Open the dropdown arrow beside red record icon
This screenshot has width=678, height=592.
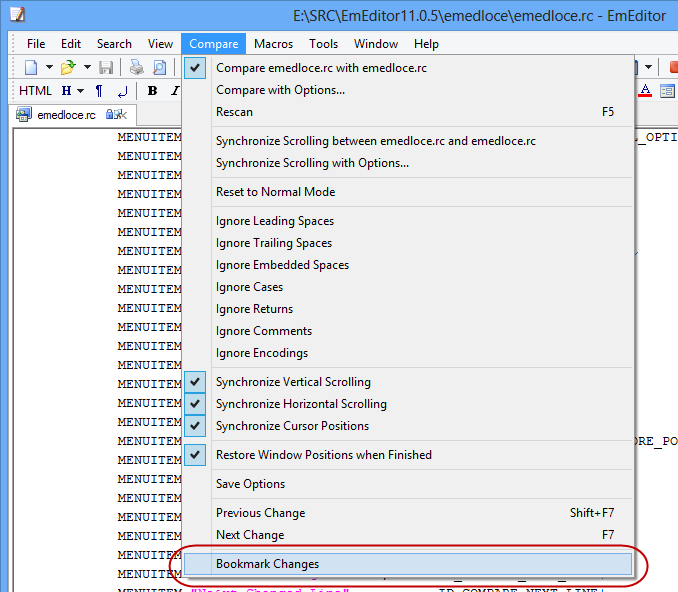coord(648,67)
